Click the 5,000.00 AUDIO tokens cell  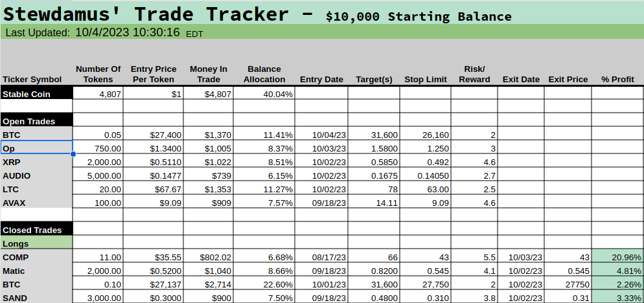tap(98, 175)
